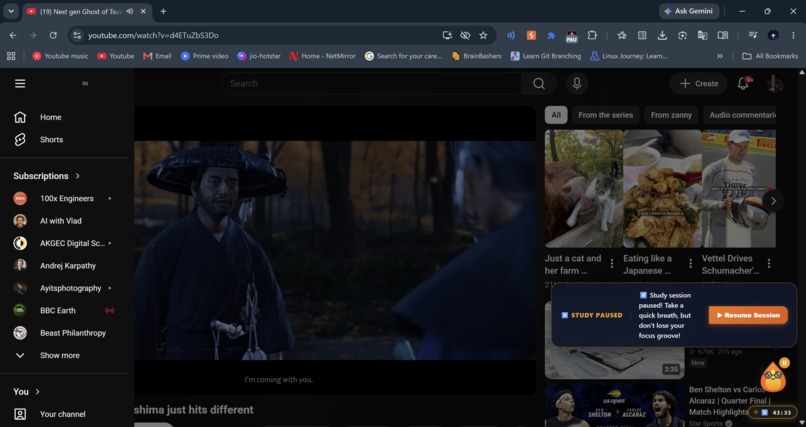Viewport: 806px width, 427px height.
Task: Toggle the pause badge on study mascot
Action: pos(784,363)
